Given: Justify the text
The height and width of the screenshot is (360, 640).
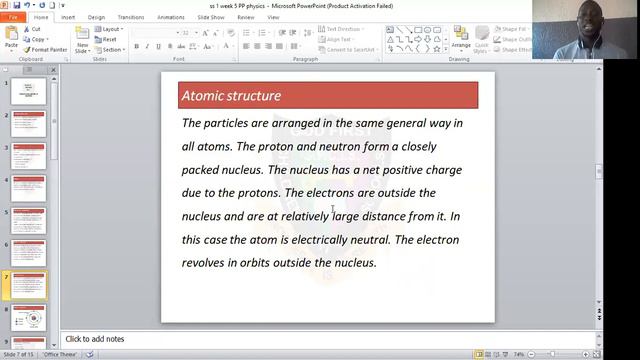Looking at the screenshot, I should [x=279, y=46].
